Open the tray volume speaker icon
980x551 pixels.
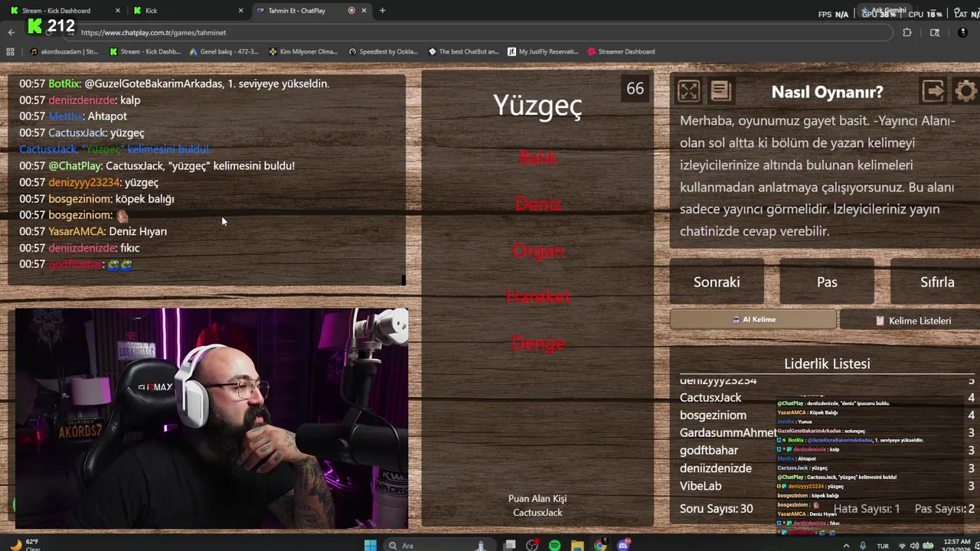click(x=915, y=546)
